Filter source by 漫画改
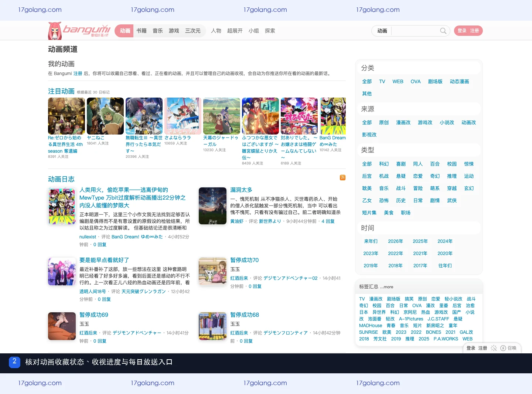 403,123
